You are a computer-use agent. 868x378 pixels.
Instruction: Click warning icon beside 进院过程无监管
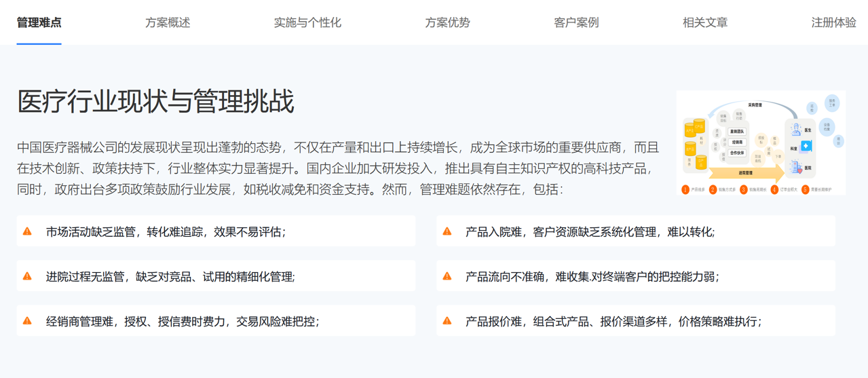pos(27,276)
